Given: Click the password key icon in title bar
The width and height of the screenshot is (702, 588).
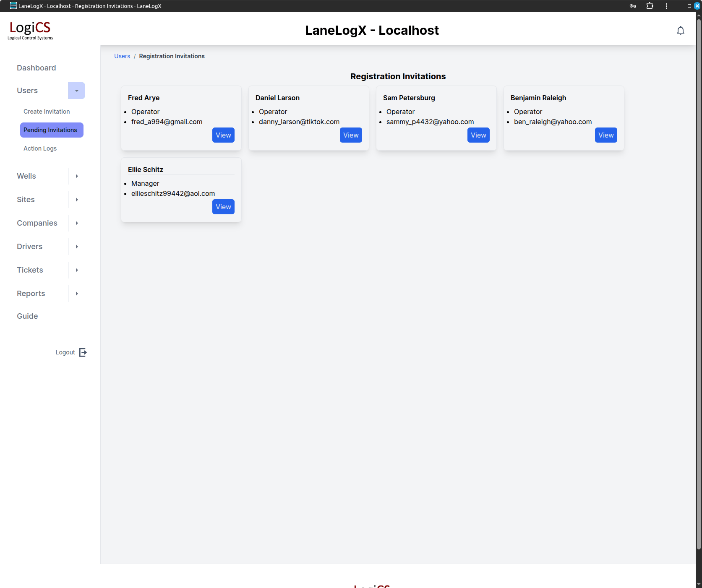Looking at the screenshot, I should [x=633, y=6].
